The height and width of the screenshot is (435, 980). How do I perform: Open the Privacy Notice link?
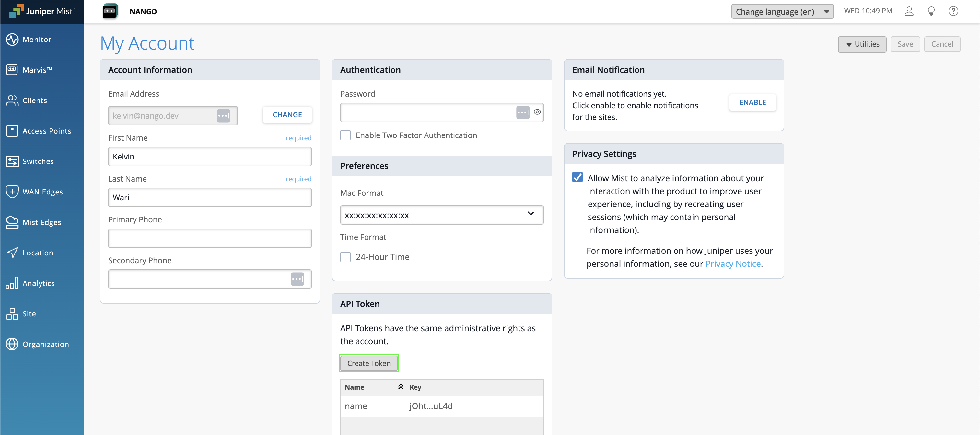[733, 263]
